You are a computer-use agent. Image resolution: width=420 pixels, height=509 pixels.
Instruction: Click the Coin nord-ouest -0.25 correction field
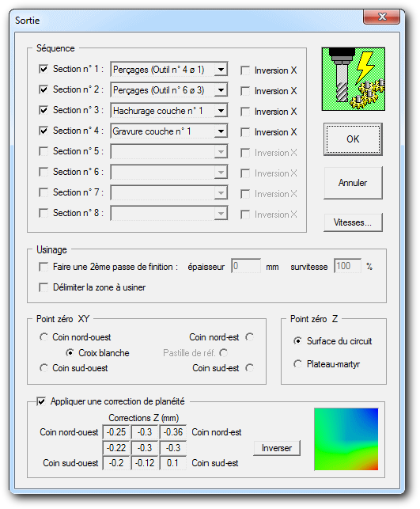116,432
